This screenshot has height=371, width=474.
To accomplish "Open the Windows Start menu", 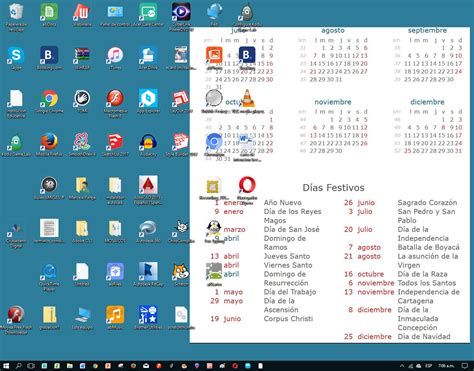I will (6, 366).
